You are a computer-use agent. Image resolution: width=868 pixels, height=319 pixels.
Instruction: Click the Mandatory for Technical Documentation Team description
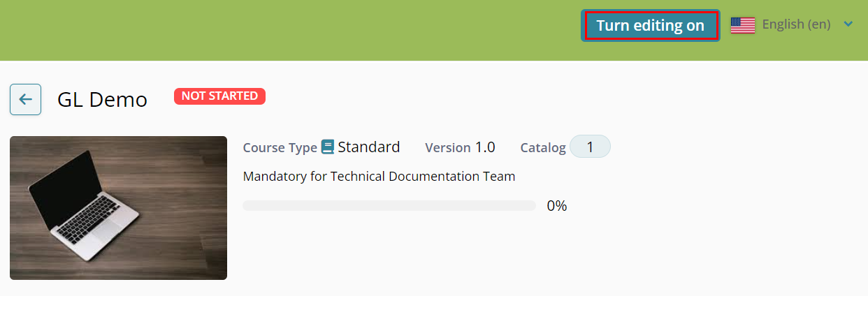[379, 177]
